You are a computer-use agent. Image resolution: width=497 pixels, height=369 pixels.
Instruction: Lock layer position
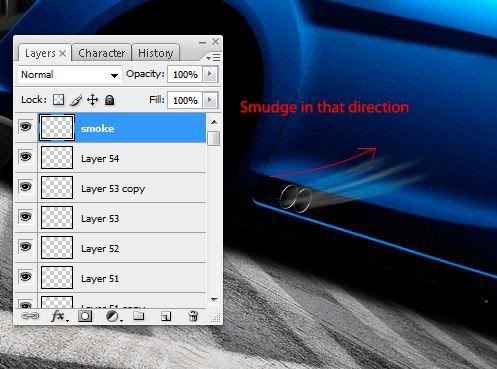coord(92,100)
